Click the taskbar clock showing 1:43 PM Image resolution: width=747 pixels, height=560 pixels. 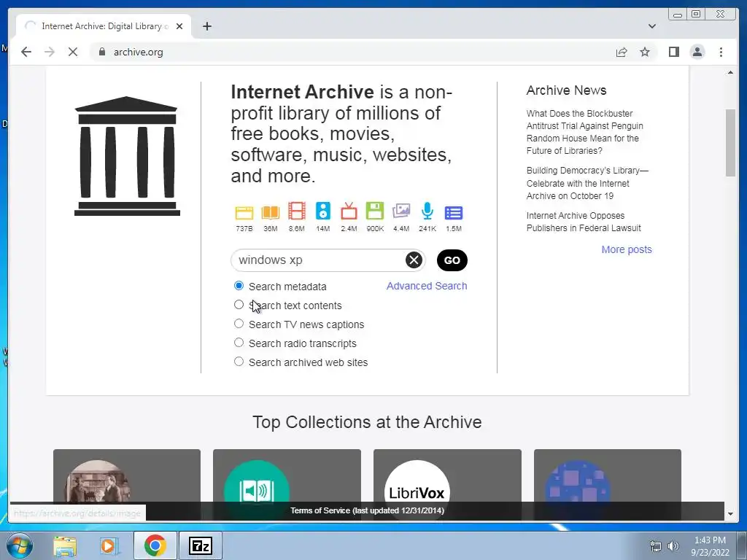(710, 545)
